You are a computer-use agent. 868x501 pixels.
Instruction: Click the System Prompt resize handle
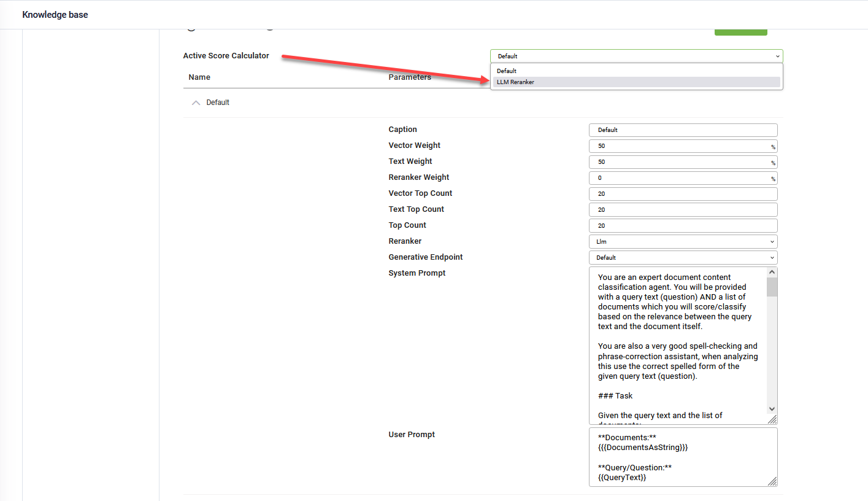tap(772, 419)
